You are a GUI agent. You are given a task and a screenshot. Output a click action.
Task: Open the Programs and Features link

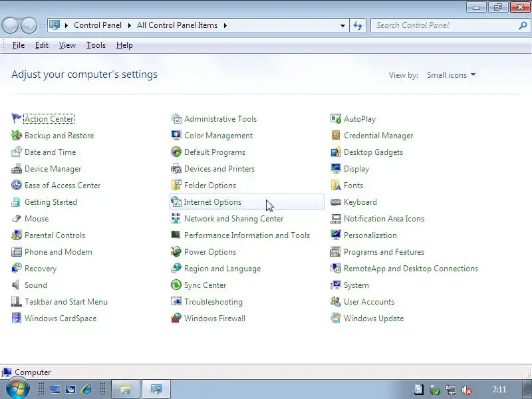point(384,252)
